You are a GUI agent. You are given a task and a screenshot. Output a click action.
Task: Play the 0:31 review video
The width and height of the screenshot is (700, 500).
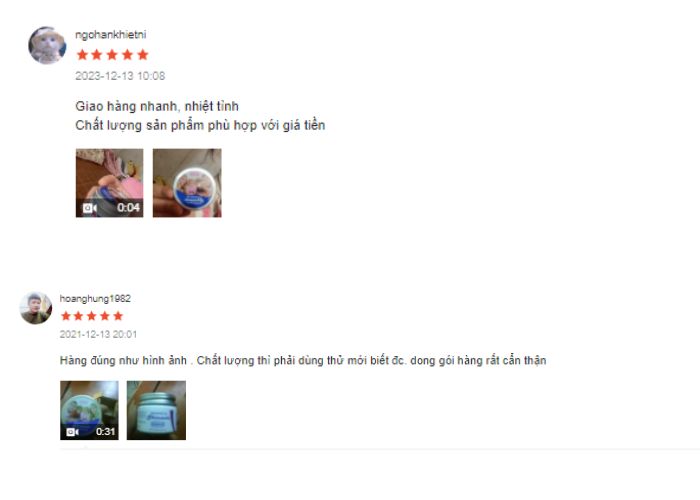tap(89, 410)
